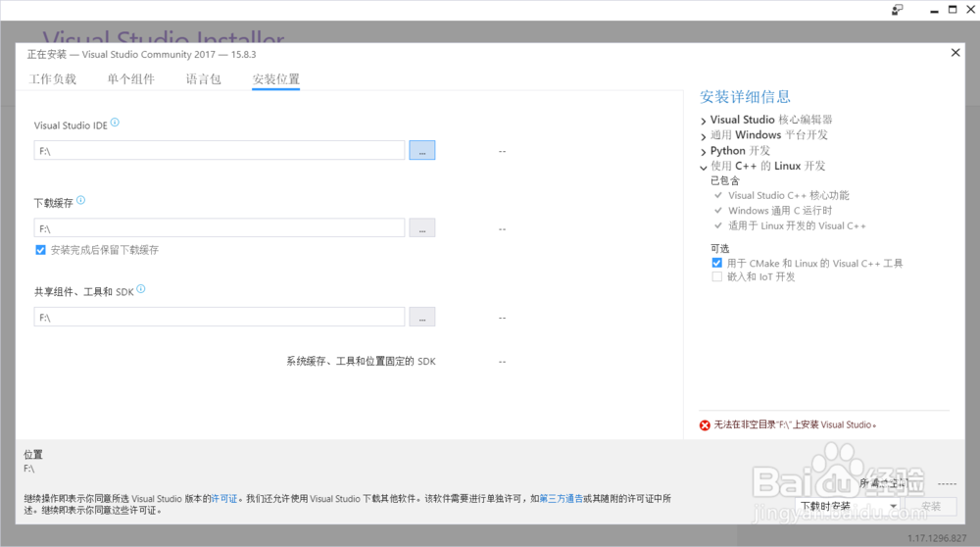Viewport: 980px width, 547px height.
Task: Open the 许可证 link
Action: coord(224,499)
